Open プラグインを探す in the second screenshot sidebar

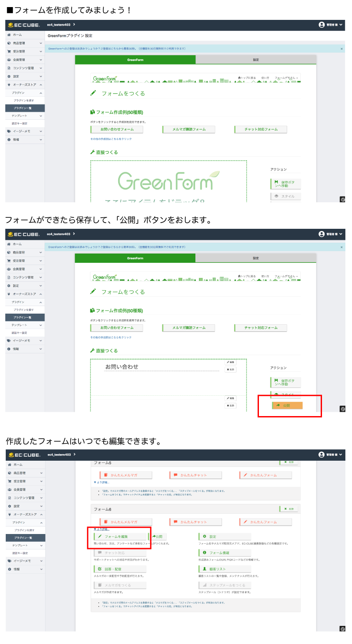pyautogui.click(x=25, y=310)
